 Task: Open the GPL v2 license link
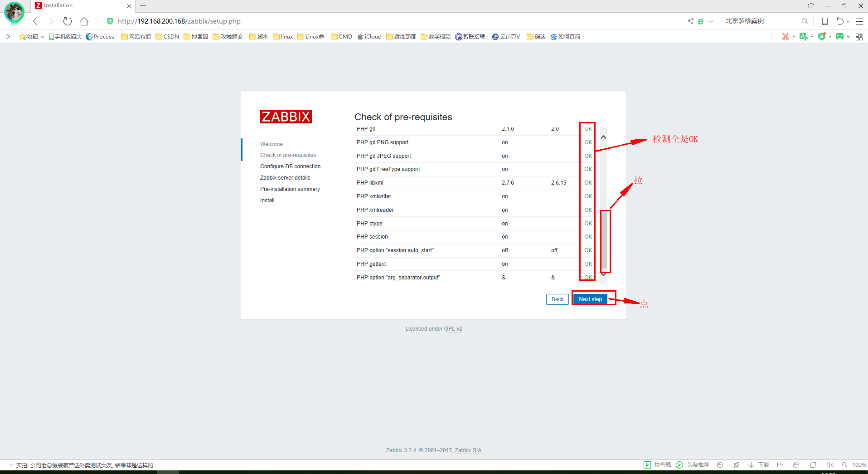pos(453,329)
